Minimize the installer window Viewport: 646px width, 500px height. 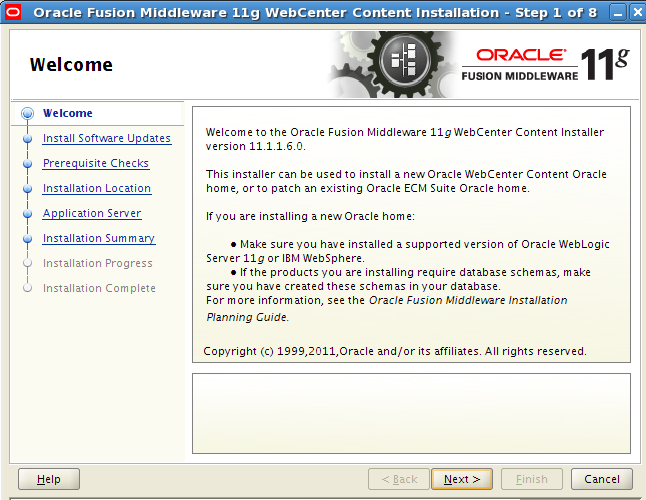click(618, 13)
